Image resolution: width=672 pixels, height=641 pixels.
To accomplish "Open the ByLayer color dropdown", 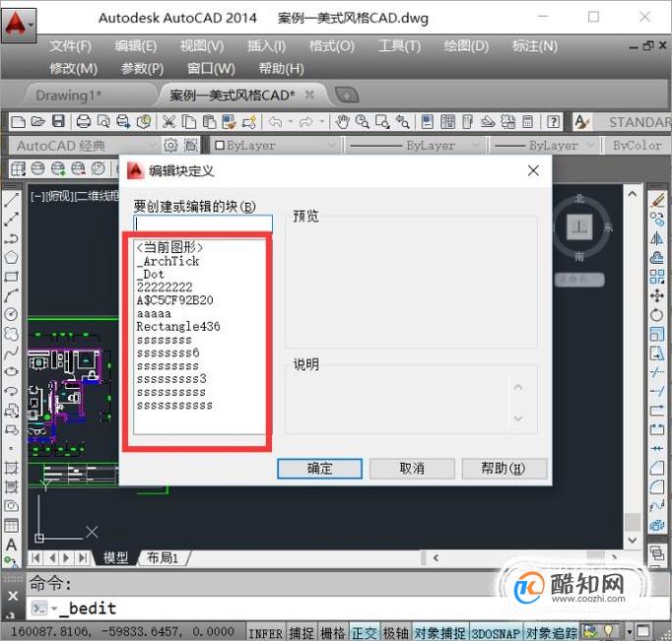I will 274,146.
